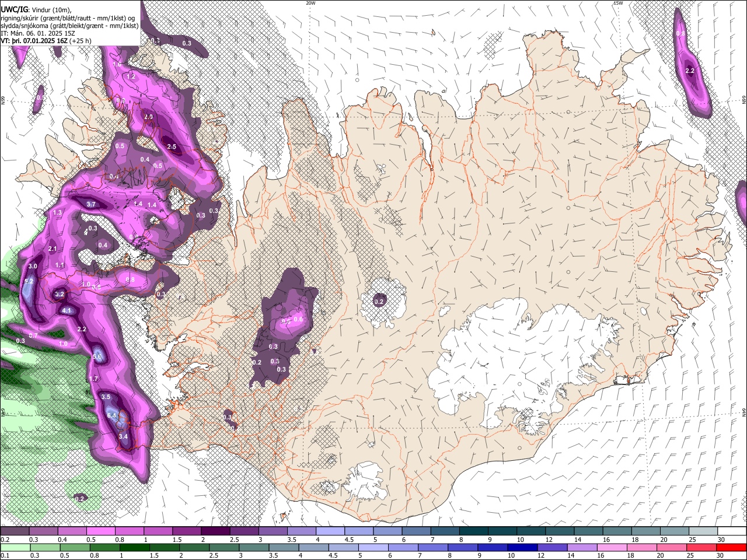Screen dimensions: 747x560
Task: Click pale green rain legend swatch between 0.1 and 0.3
Action: point(15,547)
